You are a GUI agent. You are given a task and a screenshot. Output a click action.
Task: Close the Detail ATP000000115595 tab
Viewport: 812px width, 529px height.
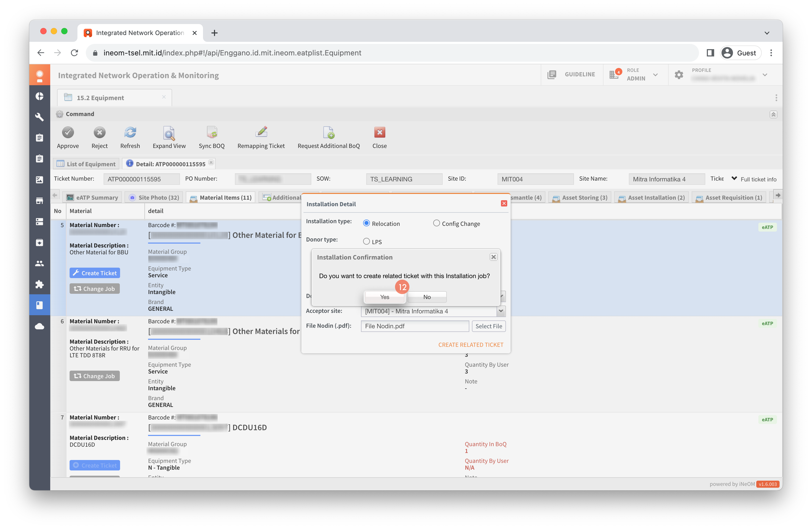tap(211, 163)
